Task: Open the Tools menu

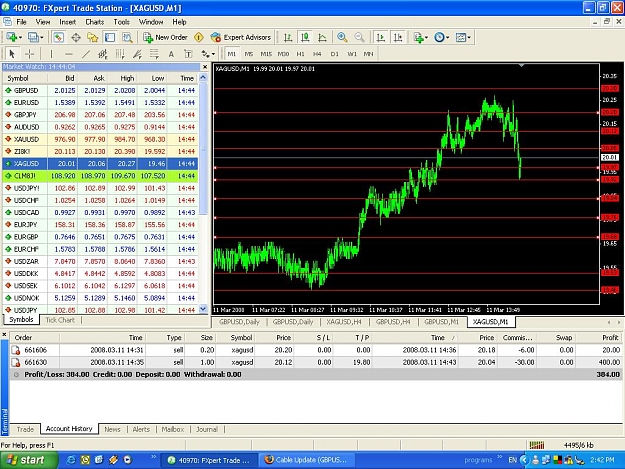Action: tap(122, 22)
